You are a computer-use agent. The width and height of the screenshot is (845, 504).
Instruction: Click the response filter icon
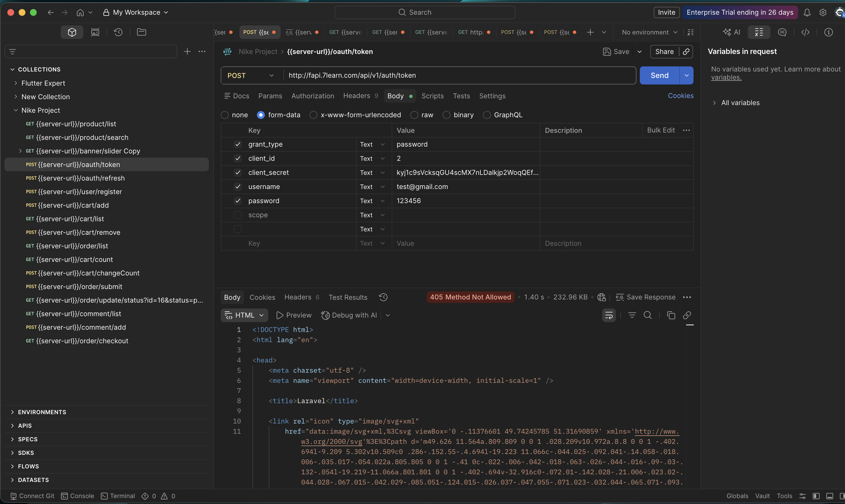pyautogui.click(x=632, y=315)
